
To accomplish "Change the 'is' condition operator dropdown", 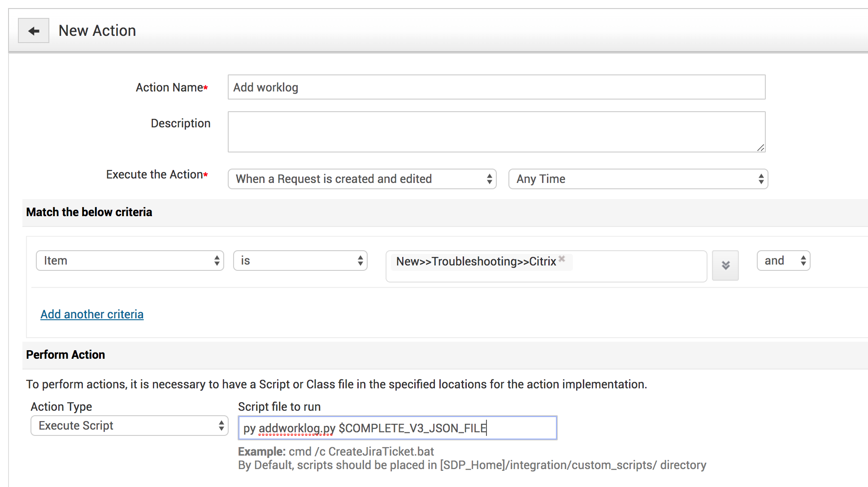I will pos(300,261).
